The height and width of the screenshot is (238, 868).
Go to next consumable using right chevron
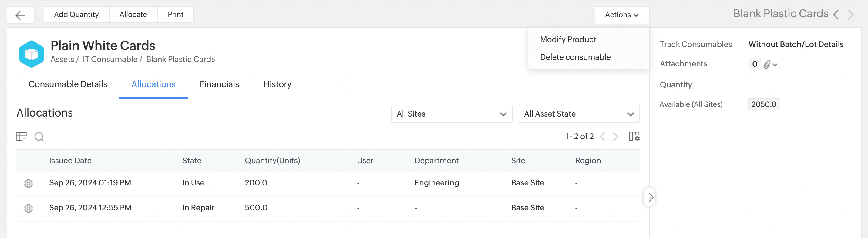(850, 15)
